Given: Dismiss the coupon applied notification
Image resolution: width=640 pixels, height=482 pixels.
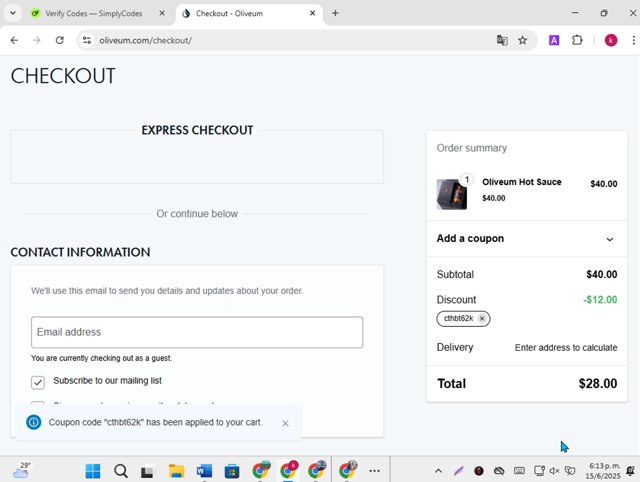Looking at the screenshot, I should pyautogui.click(x=285, y=424).
